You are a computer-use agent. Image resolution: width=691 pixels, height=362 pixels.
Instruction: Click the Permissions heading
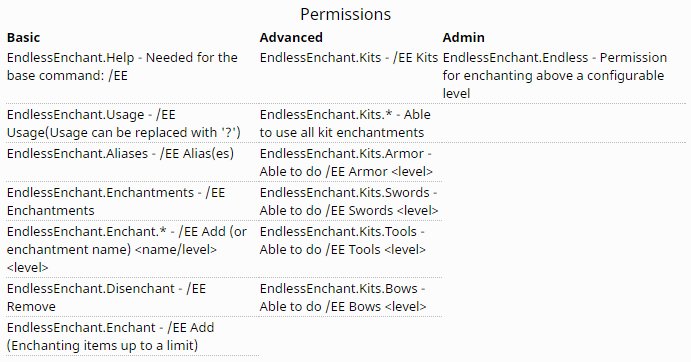[346, 15]
